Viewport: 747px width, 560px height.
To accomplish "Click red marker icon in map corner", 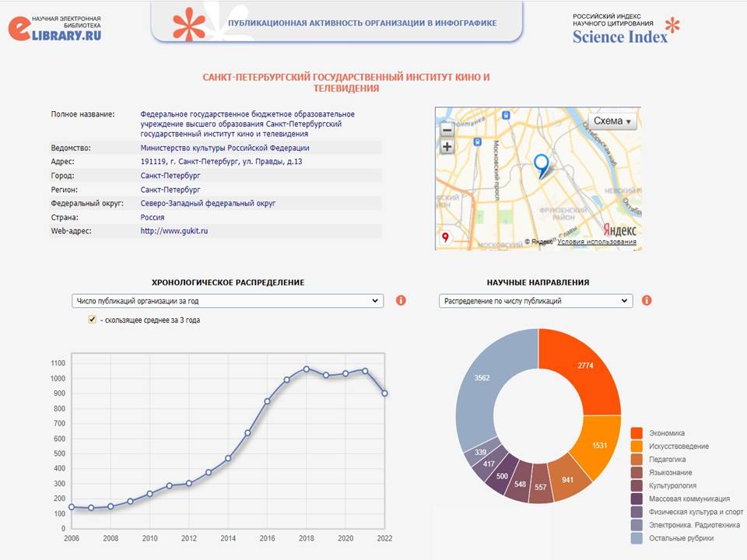I will (445, 237).
